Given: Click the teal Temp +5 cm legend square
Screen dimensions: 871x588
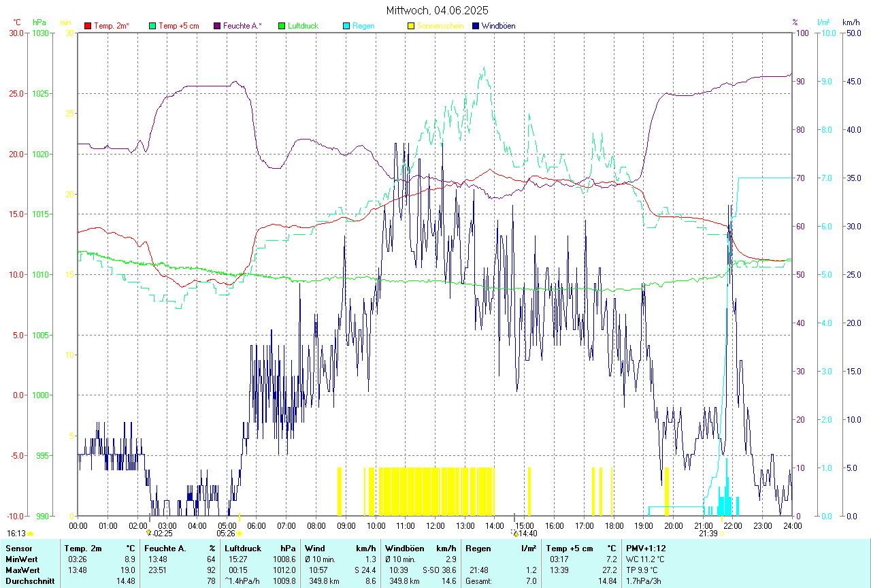Looking at the screenshot, I should point(152,26).
